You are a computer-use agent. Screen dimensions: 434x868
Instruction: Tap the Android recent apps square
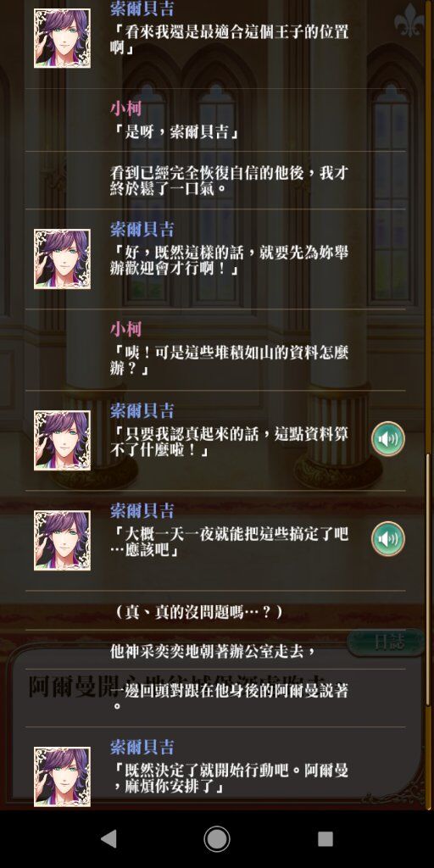click(x=325, y=838)
